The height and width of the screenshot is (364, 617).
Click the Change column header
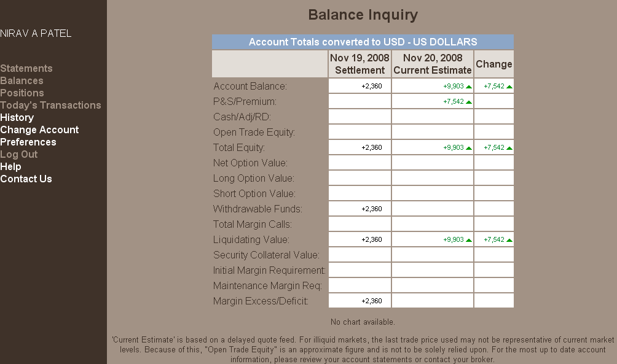tap(494, 64)
